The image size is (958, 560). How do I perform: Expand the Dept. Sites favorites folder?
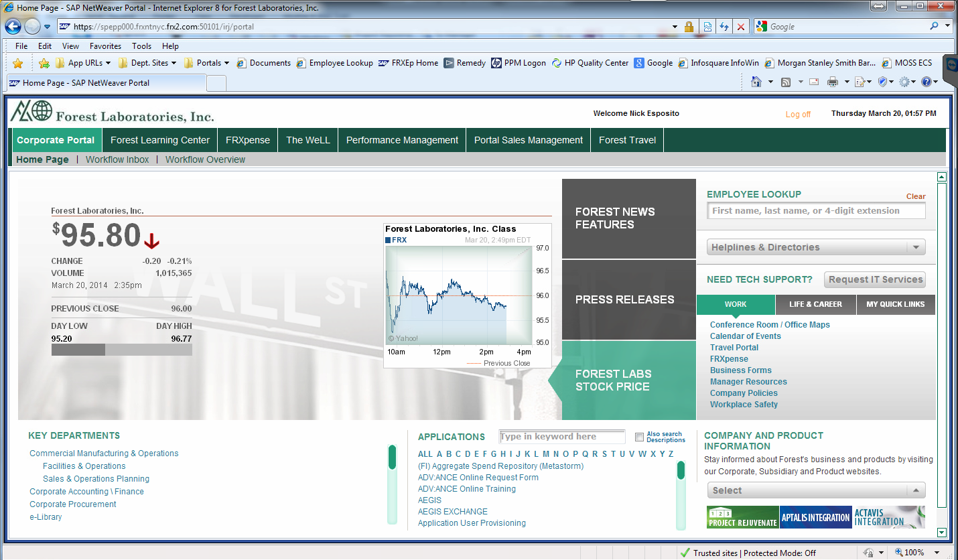[x=147, y=63]
